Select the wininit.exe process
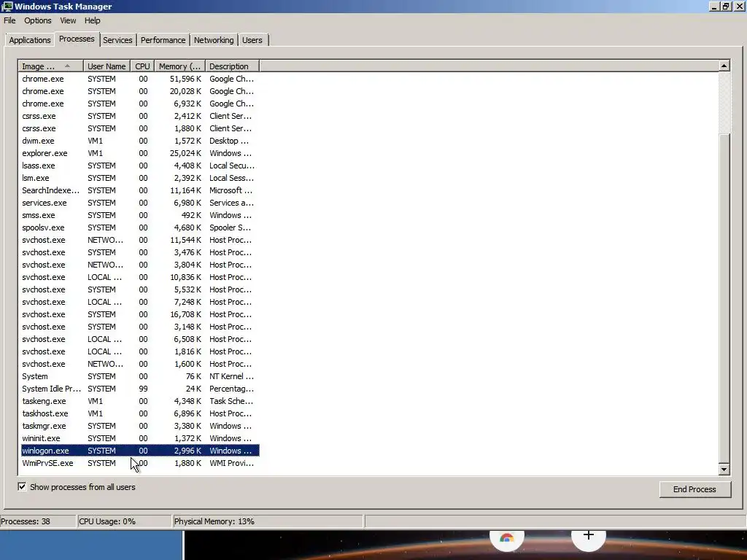747x560 pixels. [x=140, y=437]
